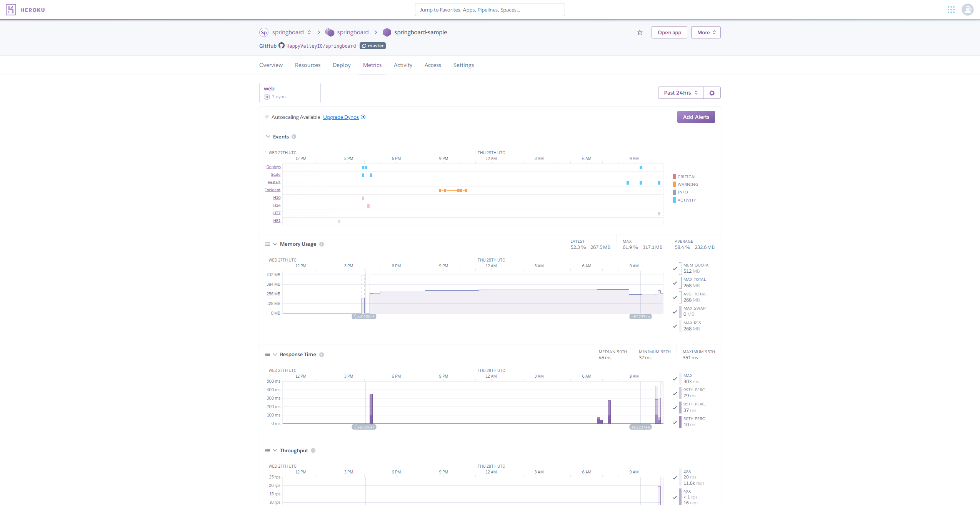Screen dimensions: 980x505
Task: Click the Throughput info icon
Action: point(313,450)
